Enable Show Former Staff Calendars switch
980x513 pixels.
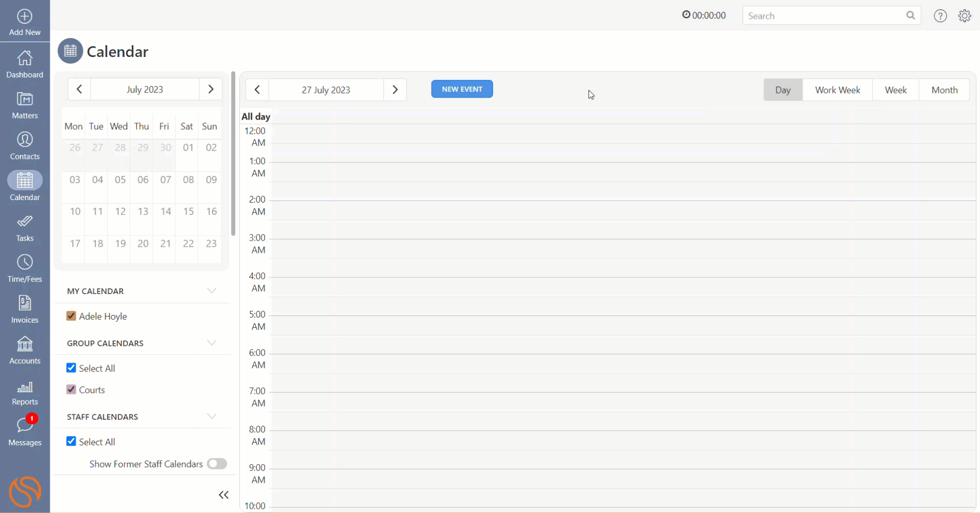click(217, 464)
